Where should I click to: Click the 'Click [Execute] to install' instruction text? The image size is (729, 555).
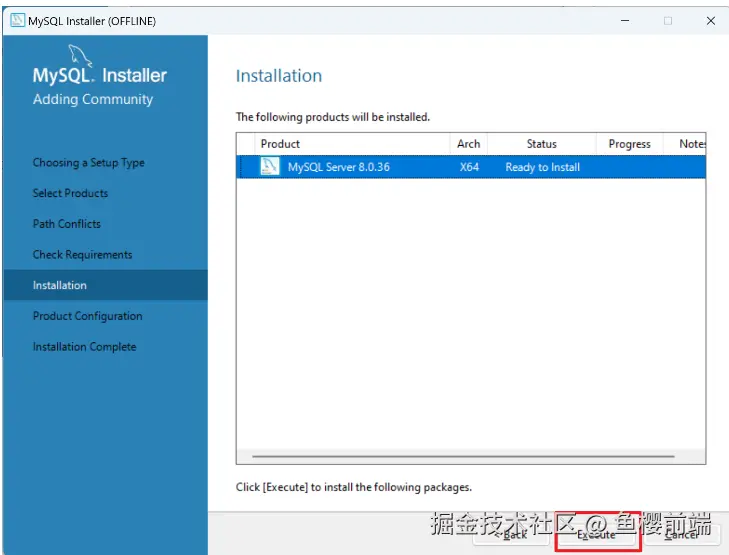(353, 487)
